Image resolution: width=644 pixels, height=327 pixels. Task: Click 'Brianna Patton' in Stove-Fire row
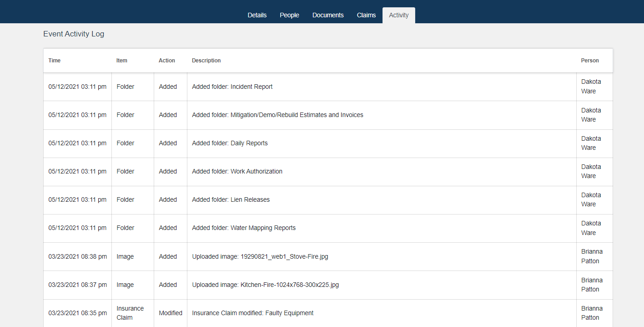[x=592, y=256]
